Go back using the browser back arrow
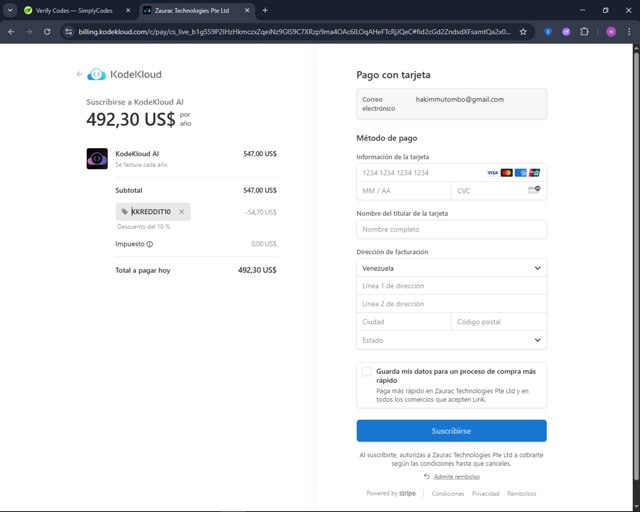This screenshot has width=640, height=512. coord(11,32)
